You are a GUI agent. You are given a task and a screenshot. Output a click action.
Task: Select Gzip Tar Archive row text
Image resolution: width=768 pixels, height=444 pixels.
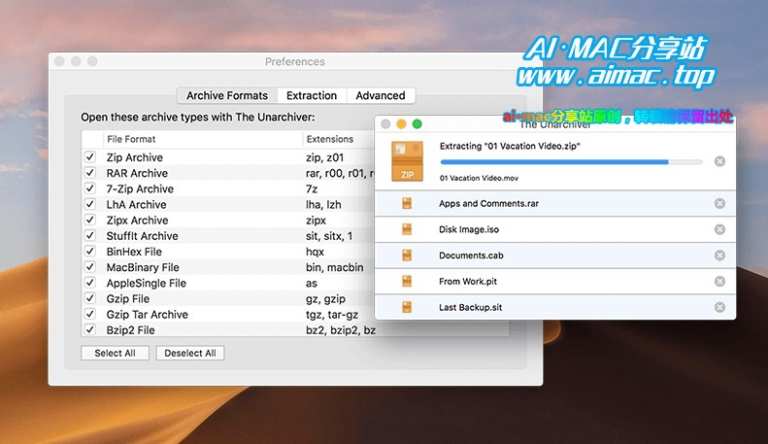pyautogui.click(x=147, y=314)
